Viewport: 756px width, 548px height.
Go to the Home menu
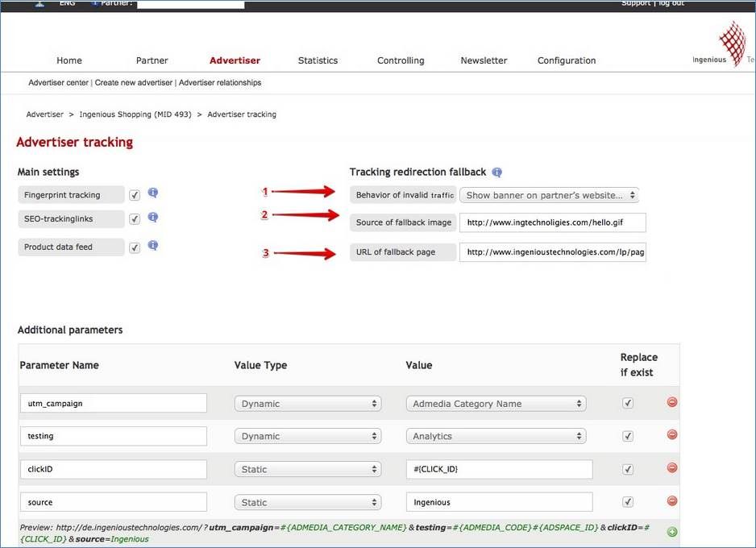(x=69, y=60)
